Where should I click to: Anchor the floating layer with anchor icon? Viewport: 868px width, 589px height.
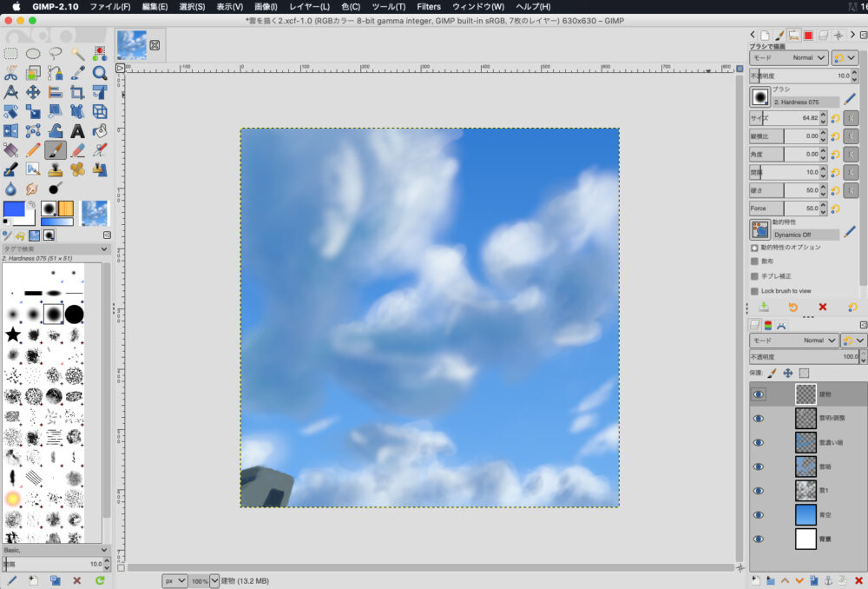[828, 579]
